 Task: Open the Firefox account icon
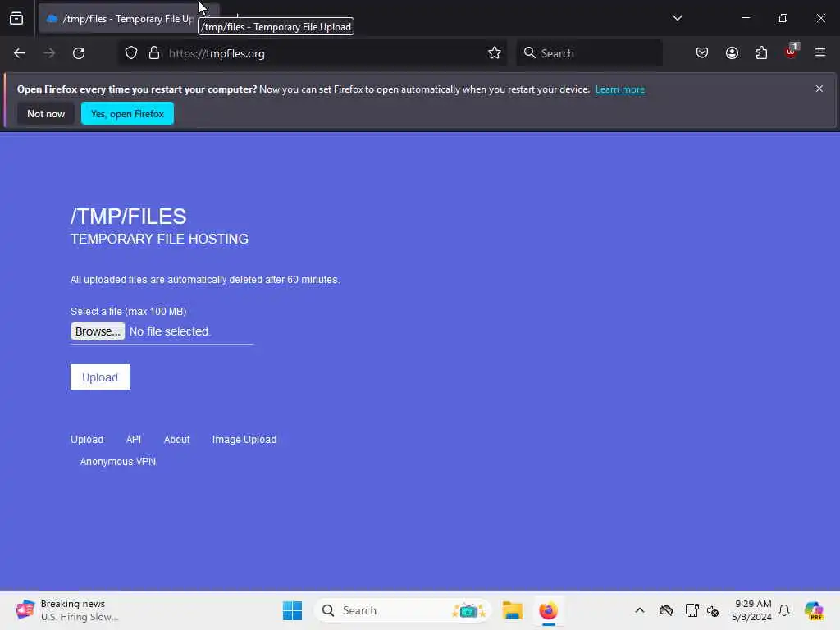(x=732, y=53)
